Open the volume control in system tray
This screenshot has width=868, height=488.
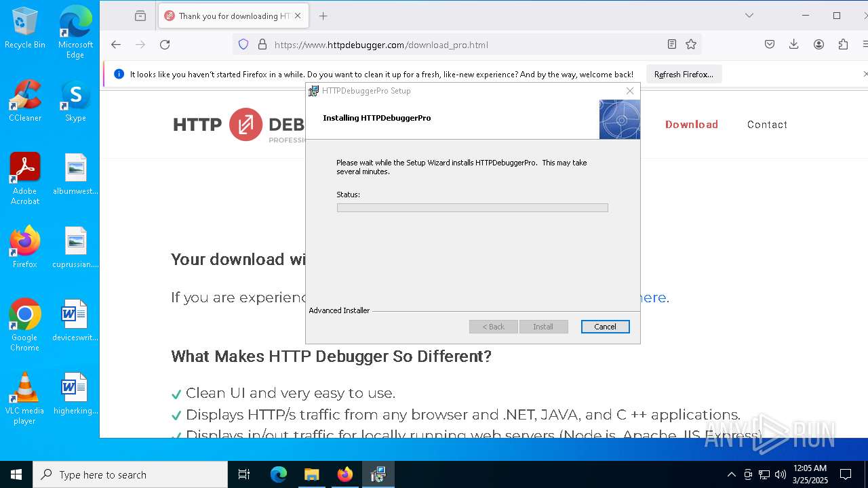781,474
